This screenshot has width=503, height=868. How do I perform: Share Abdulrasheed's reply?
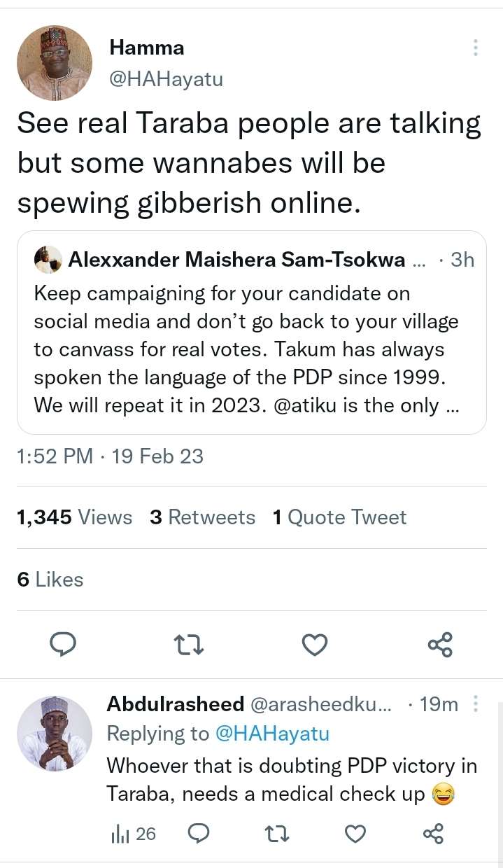[x=434, y=834]
